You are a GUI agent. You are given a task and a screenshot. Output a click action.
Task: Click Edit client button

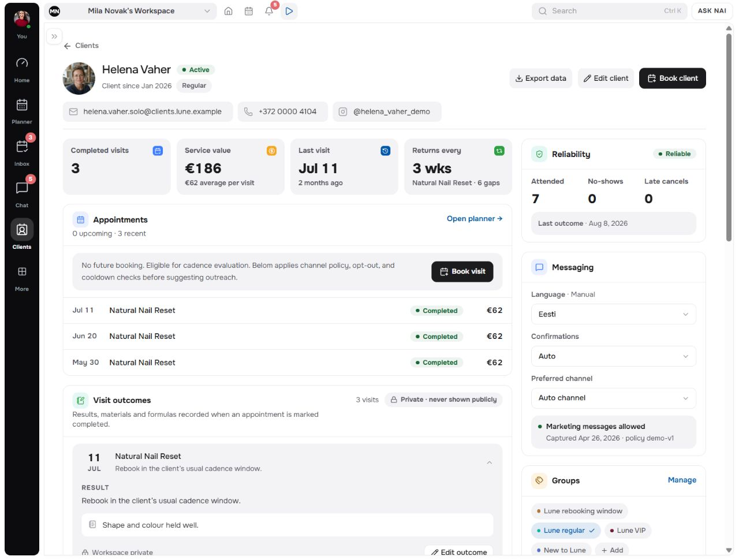[x=606, y=79]
